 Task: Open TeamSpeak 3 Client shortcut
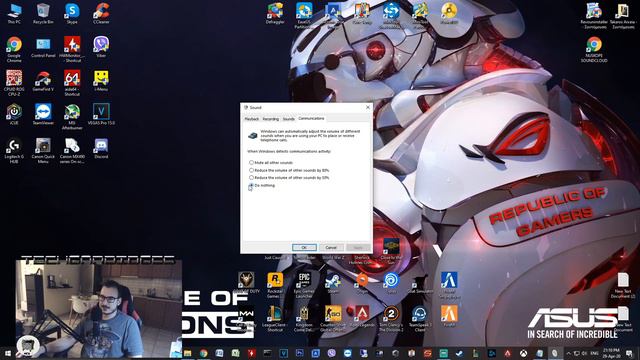(420, 318)
